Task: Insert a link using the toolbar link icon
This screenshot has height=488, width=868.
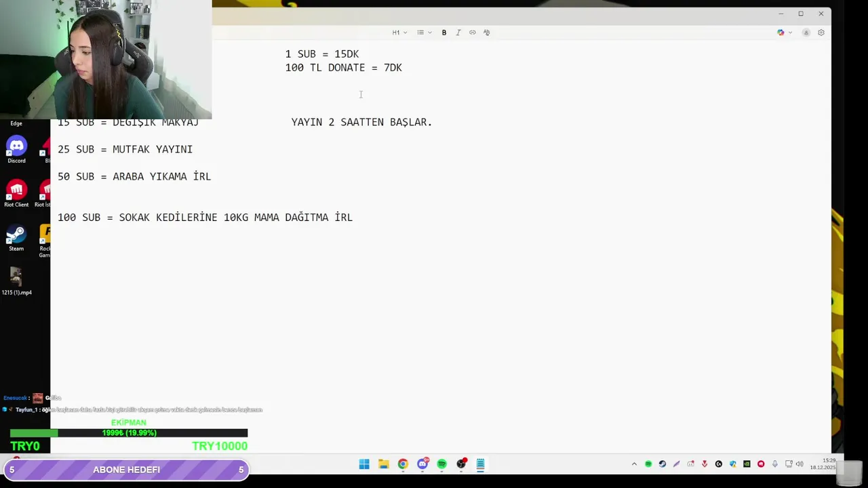Action: pyautogui.click(x=473, y=33)
